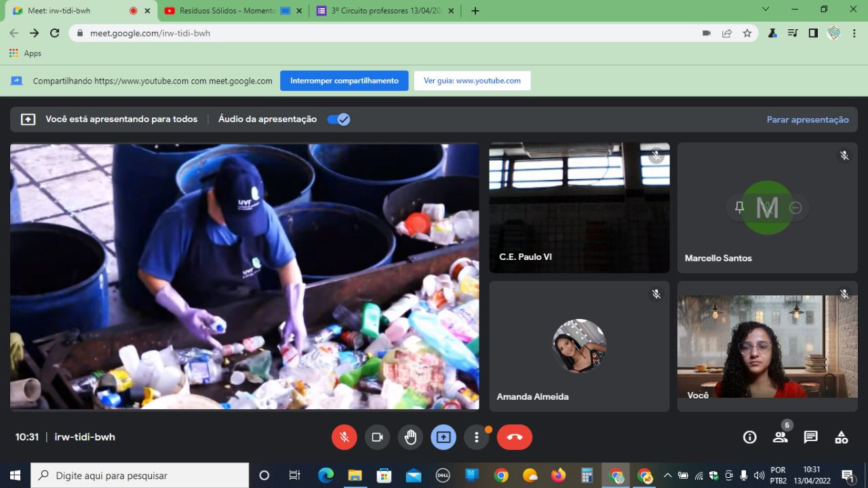Click POR PTB2 language indicator
The image size is (868, 488).
tap(778, 475)
